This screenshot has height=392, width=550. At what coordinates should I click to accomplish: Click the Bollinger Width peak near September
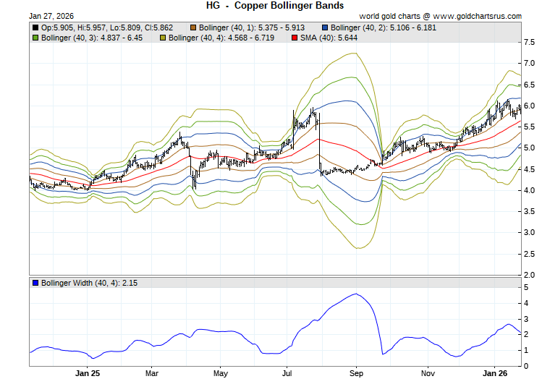(355, 294)
